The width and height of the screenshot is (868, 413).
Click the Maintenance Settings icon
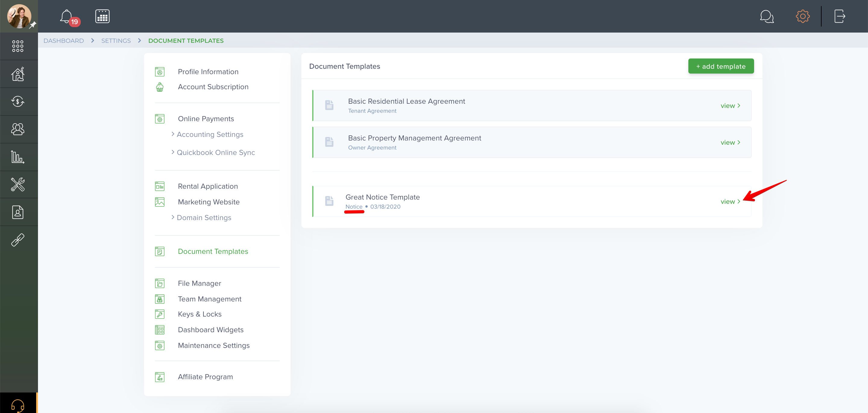pyautogui.click(x=160, y=345)
